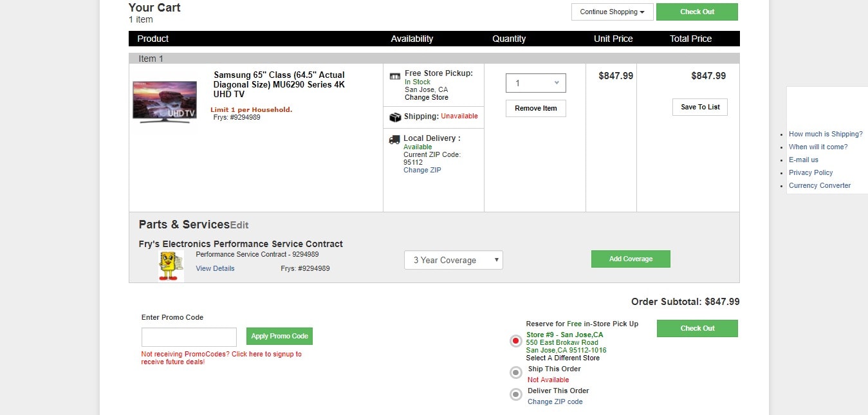Click the store pickup icon
This screenshot has width=868, height=415.
tap(395, 76)
